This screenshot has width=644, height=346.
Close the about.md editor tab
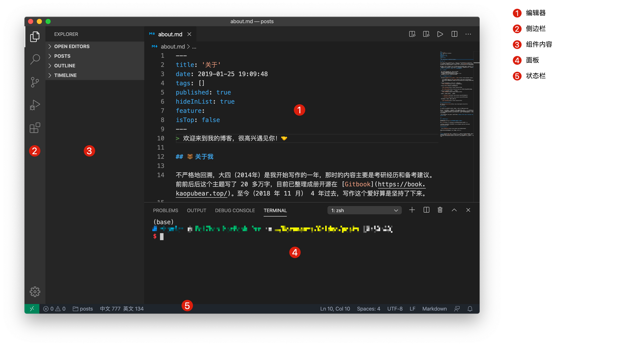(x=189, y=34)
